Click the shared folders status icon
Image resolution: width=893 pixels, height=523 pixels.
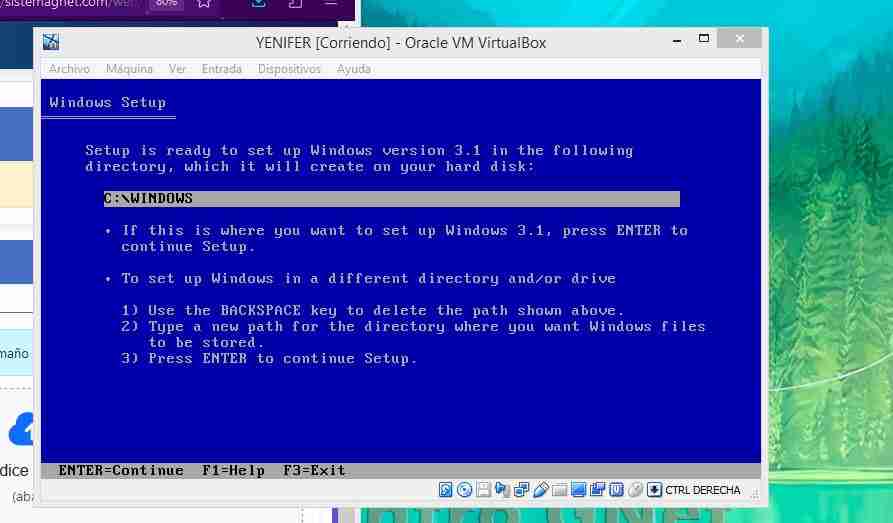(x=559, y=490)
